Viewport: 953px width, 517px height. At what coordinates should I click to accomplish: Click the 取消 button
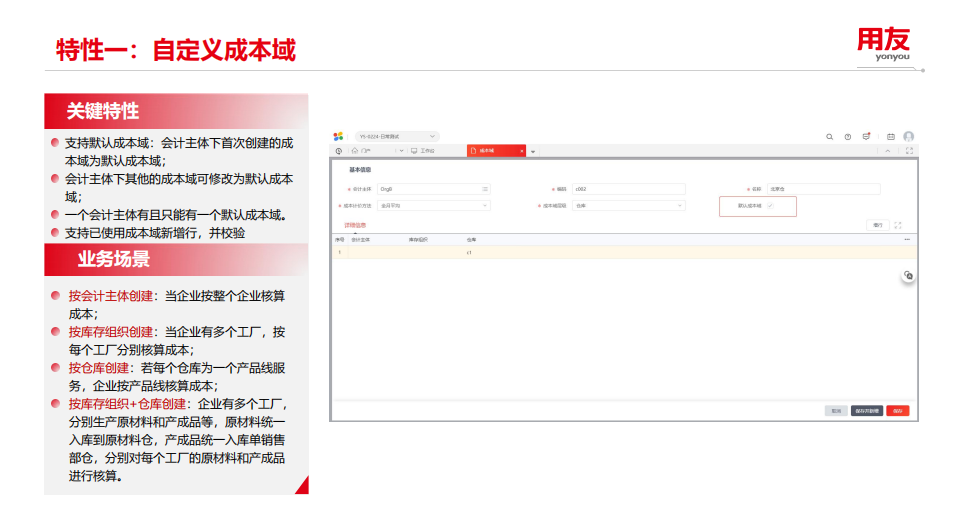(836, 411)
